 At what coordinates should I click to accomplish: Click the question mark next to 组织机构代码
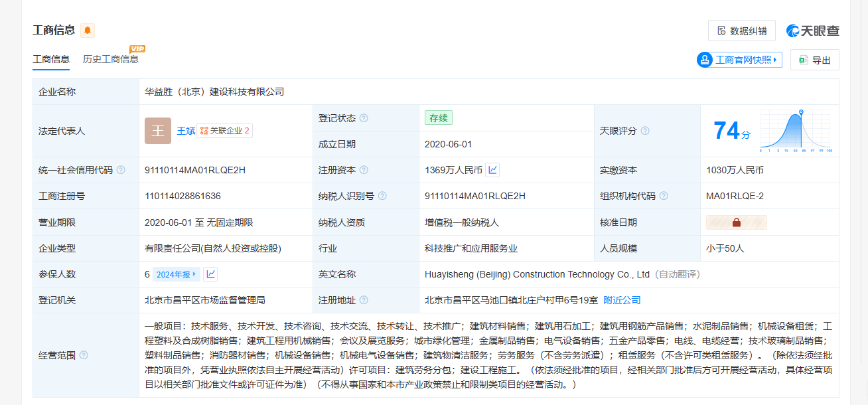664,196
